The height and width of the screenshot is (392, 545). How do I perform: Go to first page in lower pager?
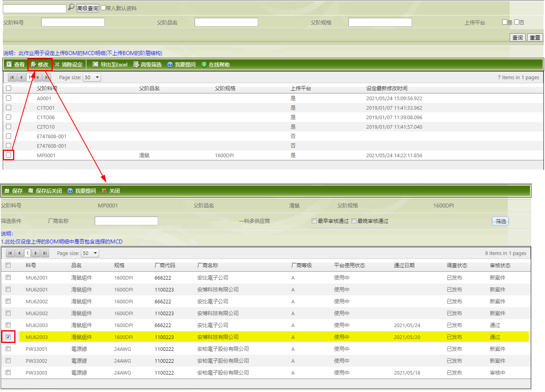(x=10, y=253)
